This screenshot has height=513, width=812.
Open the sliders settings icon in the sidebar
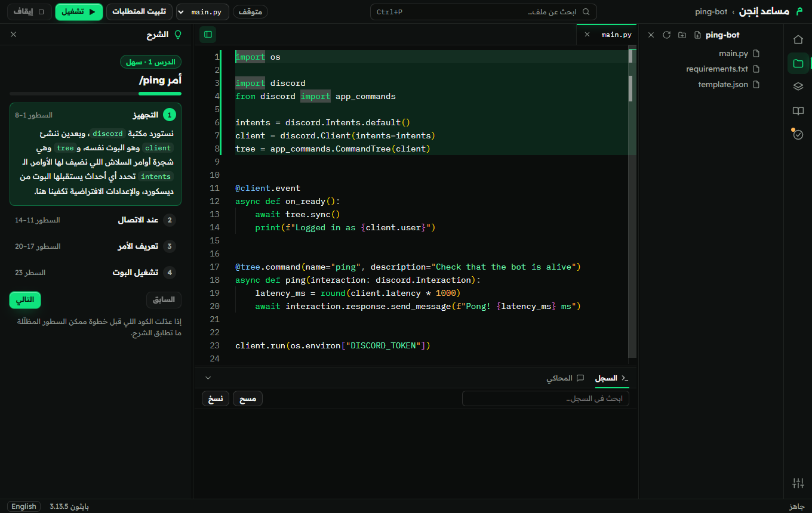(798, 483)
